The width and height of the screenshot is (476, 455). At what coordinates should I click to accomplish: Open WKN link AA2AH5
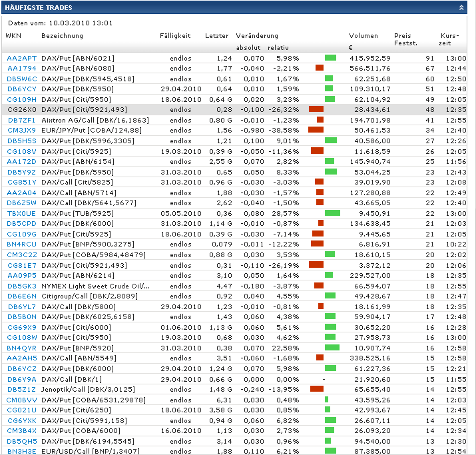coord(21,358)
